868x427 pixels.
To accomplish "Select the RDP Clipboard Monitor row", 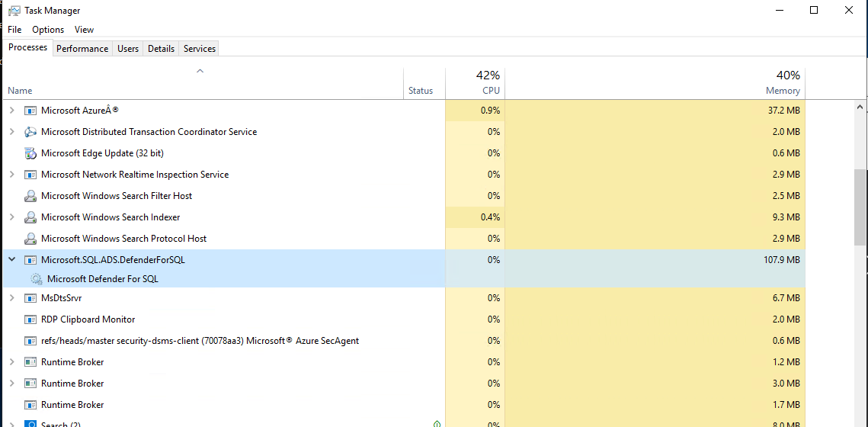I will click(404, 319).
